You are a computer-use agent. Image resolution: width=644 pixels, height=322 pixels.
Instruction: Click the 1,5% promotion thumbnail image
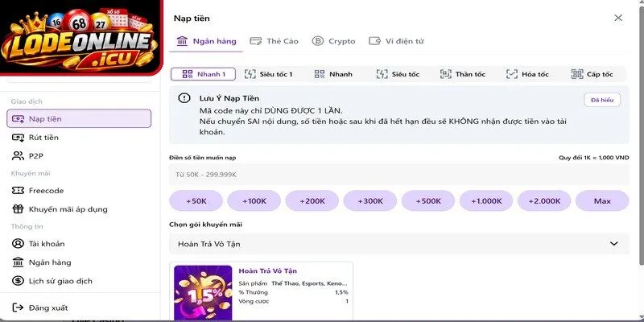click(x=203, y=293)
